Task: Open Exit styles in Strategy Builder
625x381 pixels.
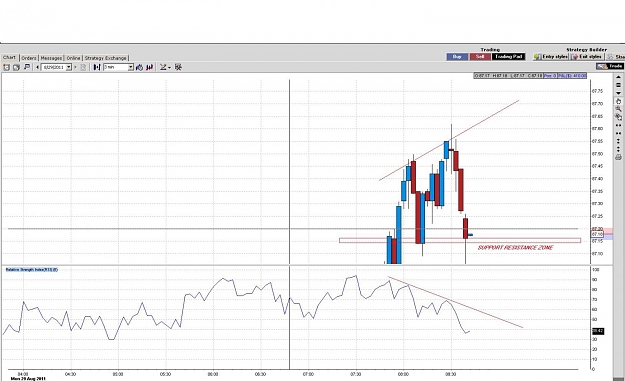Action: tap(588, 57)
